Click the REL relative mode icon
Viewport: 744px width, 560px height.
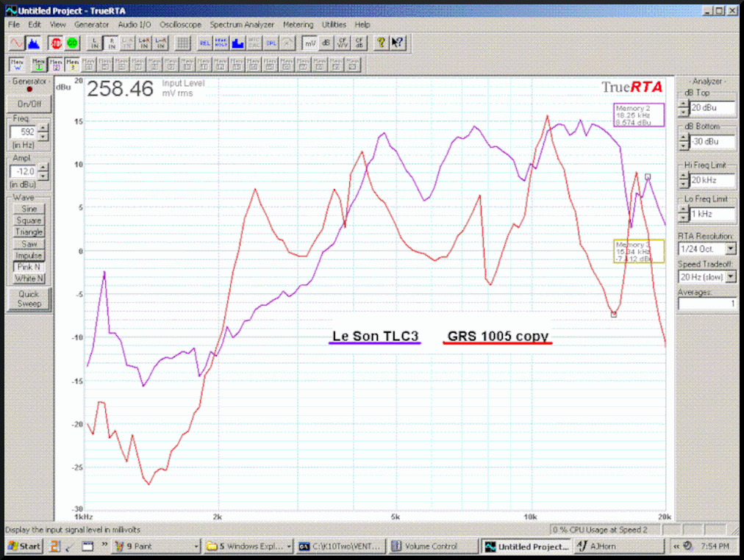tap(204, 43)
